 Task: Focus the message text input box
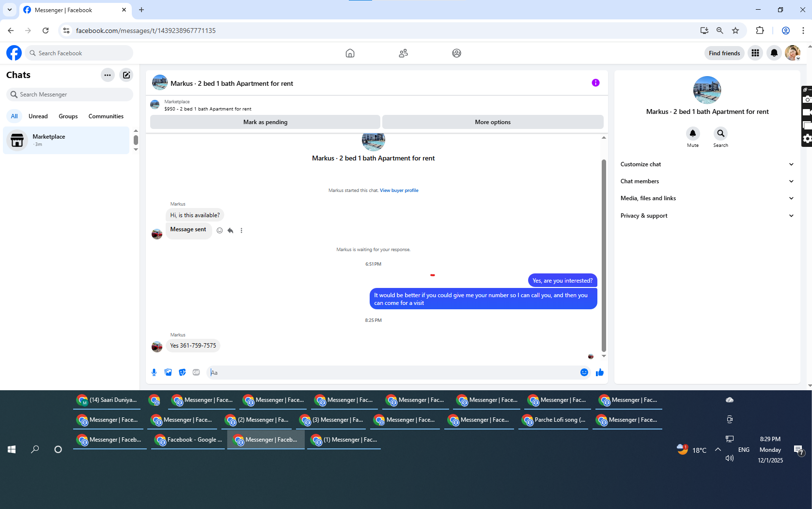[392, 372]
